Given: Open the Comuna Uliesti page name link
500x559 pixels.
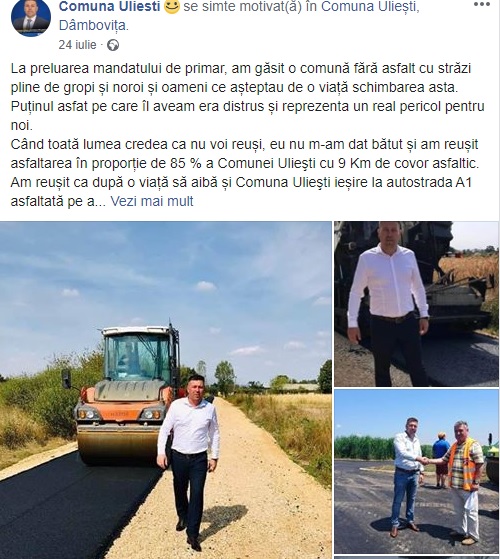Looking at the screenshot, I should click(109, 7).
